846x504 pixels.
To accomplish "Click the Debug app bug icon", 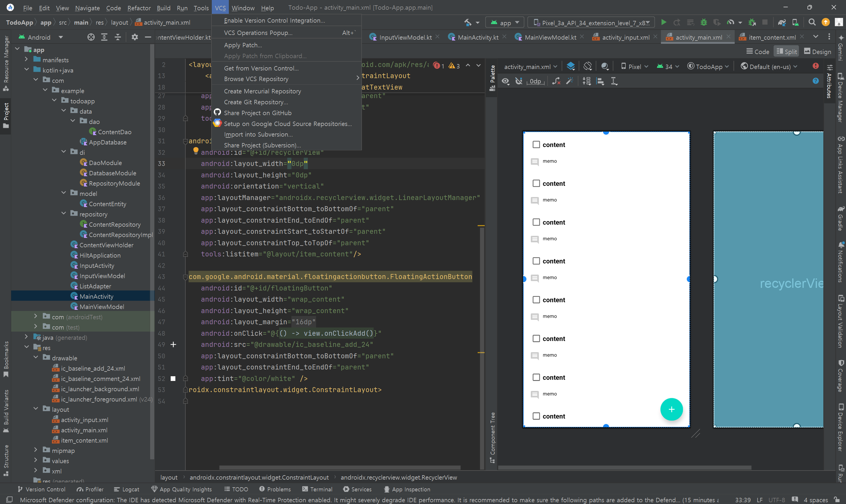I will [704, 22].
